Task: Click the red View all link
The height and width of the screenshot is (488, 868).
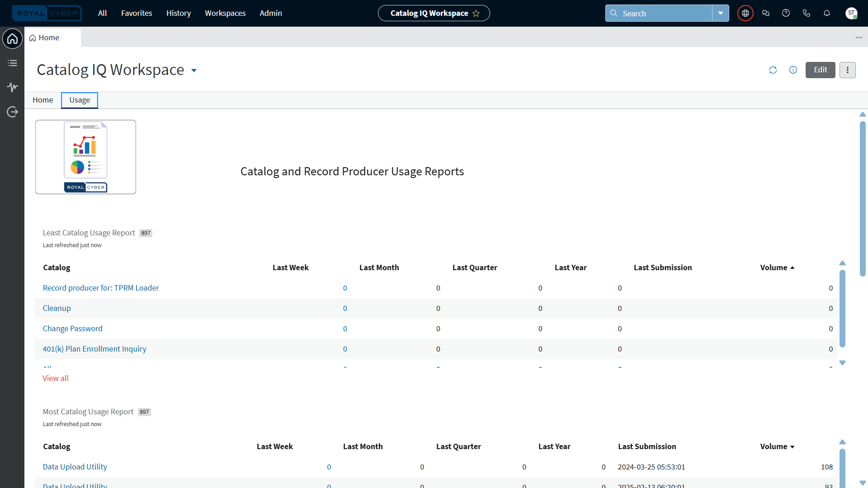Action: pos(56,378)
